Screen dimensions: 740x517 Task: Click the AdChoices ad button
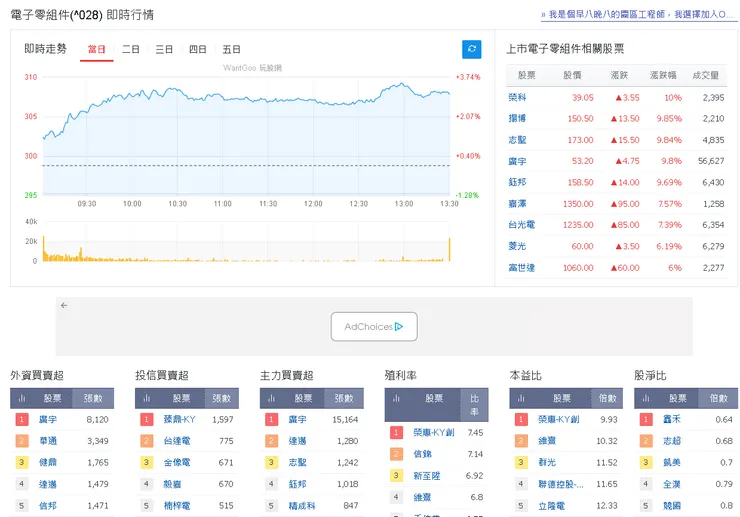[x=373, y=326]
